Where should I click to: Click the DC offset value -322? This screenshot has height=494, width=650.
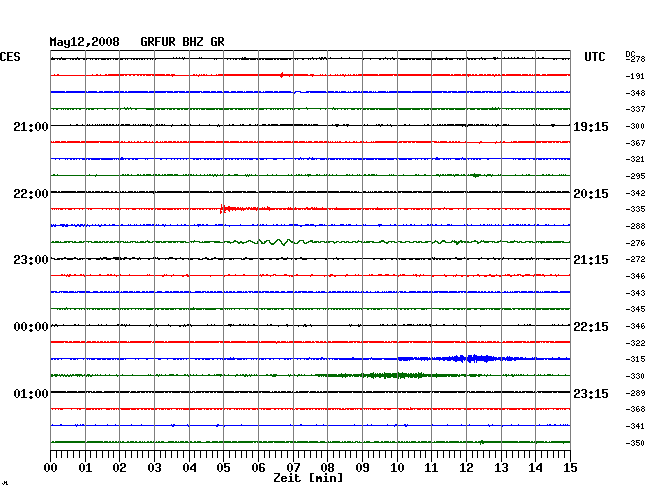pos(635,343)
